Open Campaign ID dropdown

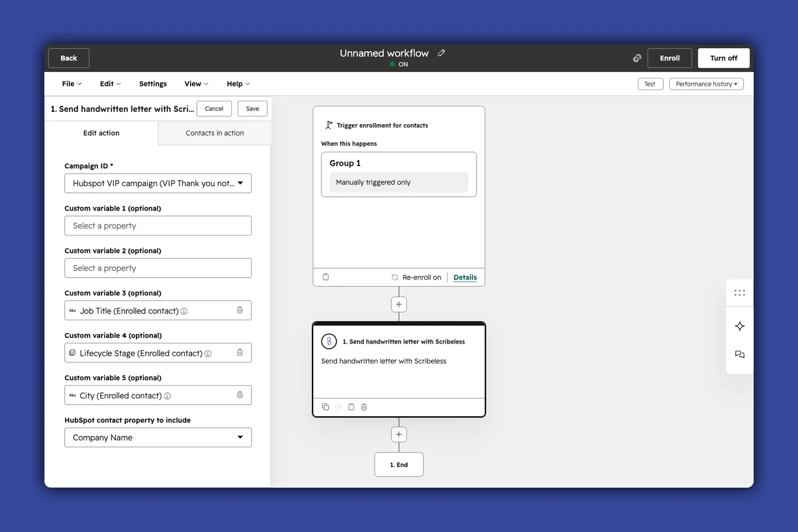tap(158, 183)
